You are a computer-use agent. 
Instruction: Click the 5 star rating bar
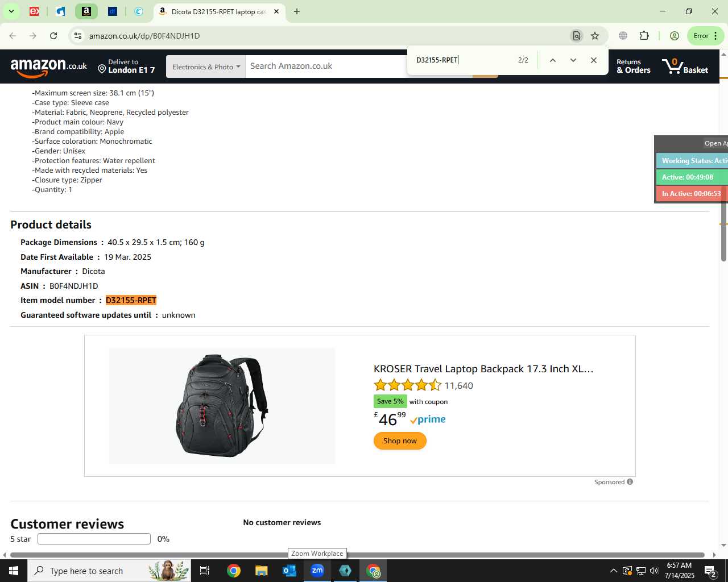[94, 539]
